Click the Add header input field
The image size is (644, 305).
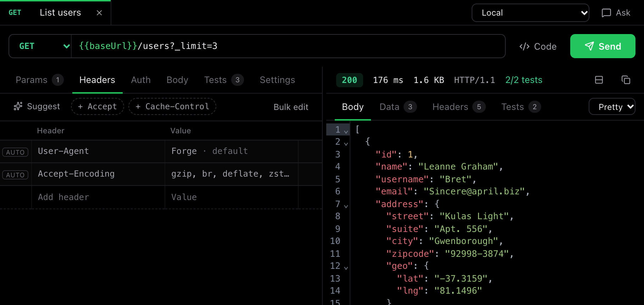[x=98, y=197]
